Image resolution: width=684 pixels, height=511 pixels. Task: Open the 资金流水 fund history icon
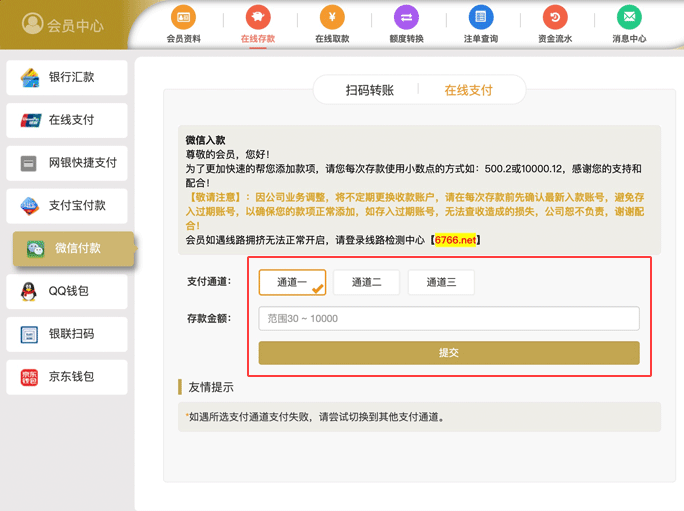pyautogui.click(x=554, y=18)
